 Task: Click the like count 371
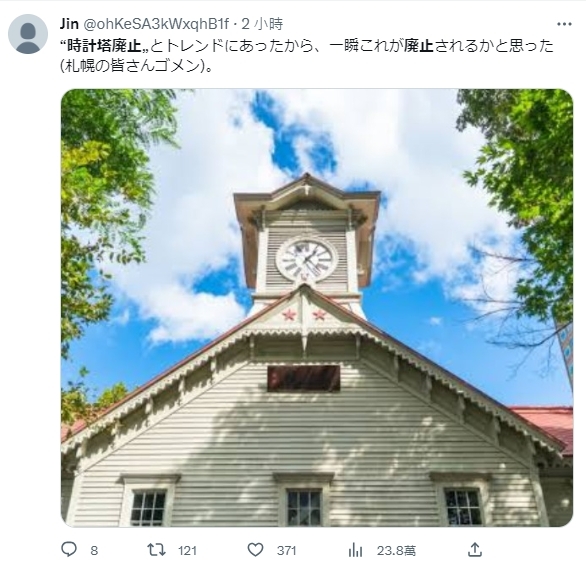pos(287,550)
